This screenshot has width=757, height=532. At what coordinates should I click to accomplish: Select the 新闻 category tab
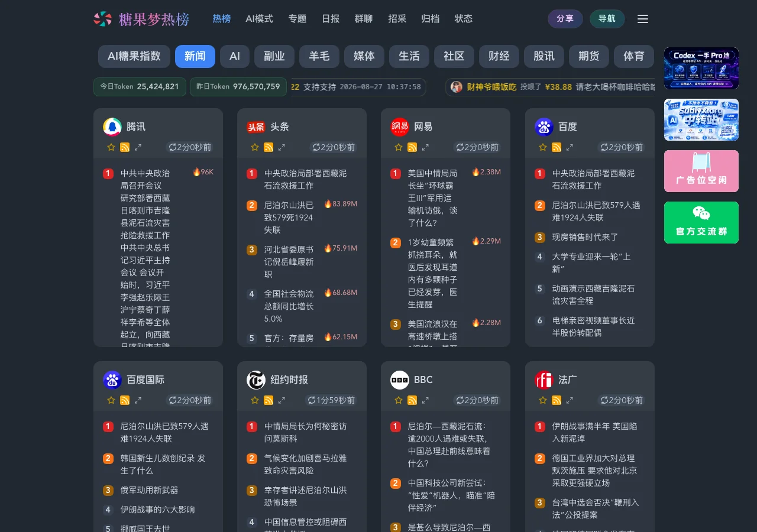click(x=195, y=56)
